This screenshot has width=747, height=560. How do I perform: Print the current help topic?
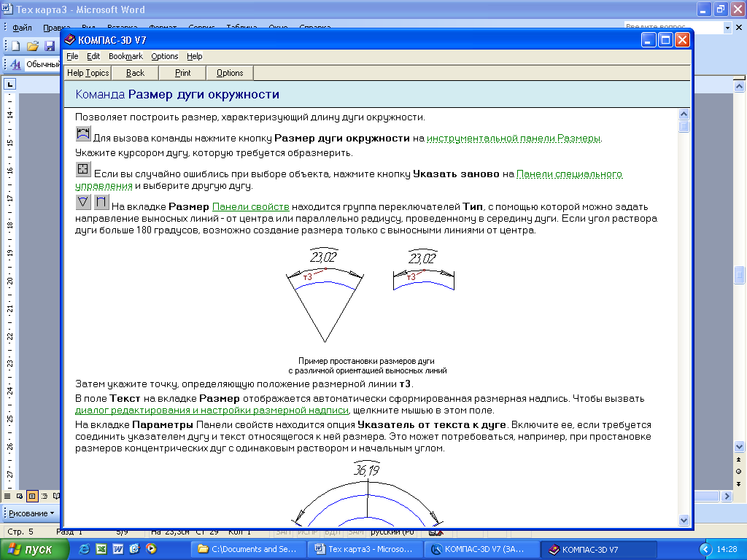pos(183,73)
